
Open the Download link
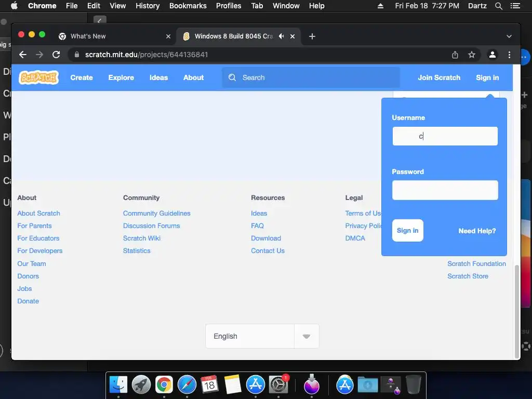[266, 238]
